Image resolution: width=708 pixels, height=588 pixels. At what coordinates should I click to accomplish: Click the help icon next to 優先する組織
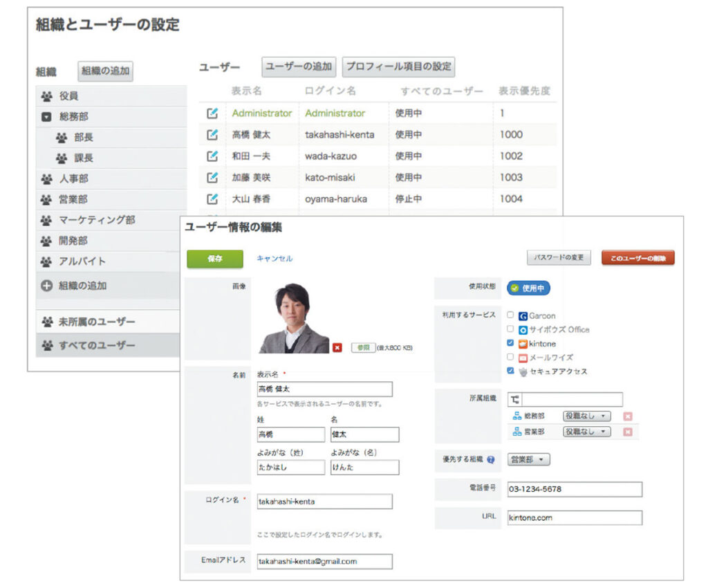click(x=491, y=459)
